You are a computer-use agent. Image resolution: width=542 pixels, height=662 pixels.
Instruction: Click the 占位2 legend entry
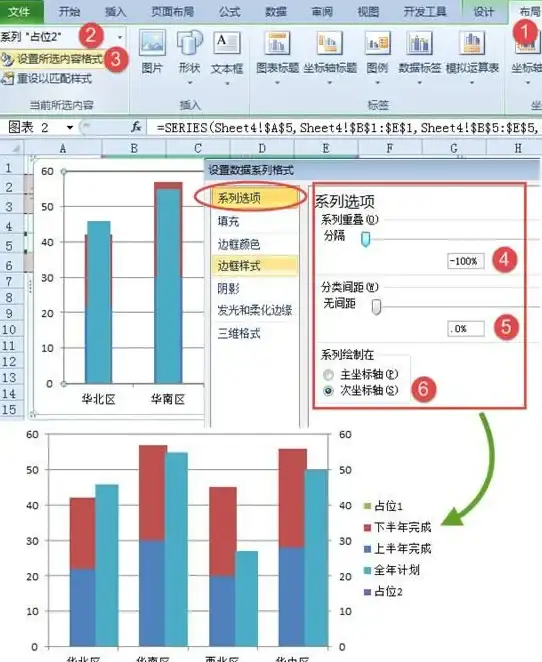pos(384,592)
